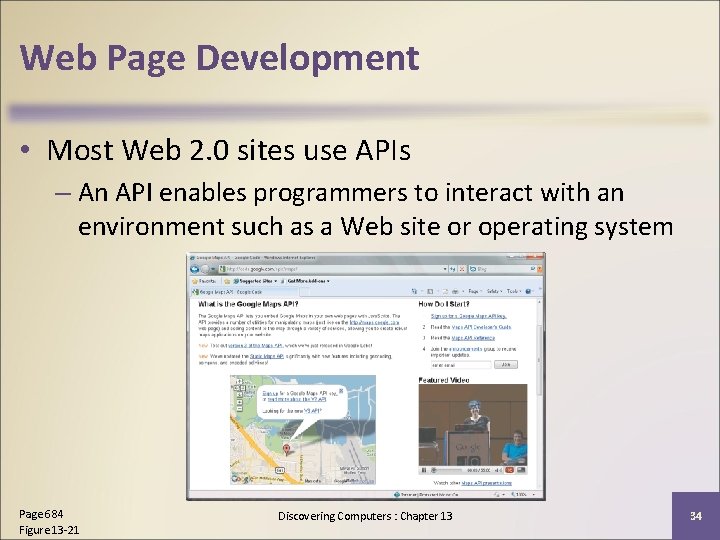Click the map pan control arrows
This screenshot has height=540, width=720.
(x=239, y=388)
